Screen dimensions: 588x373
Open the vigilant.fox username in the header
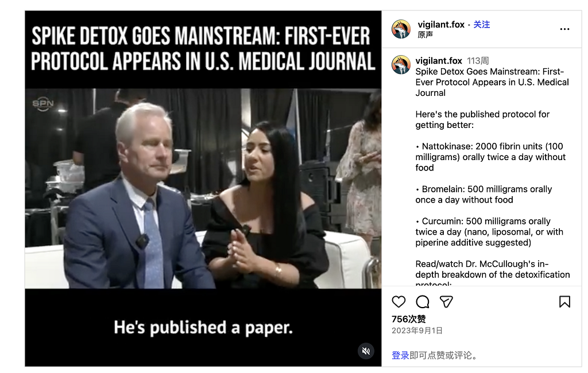(x=441, y=24)
